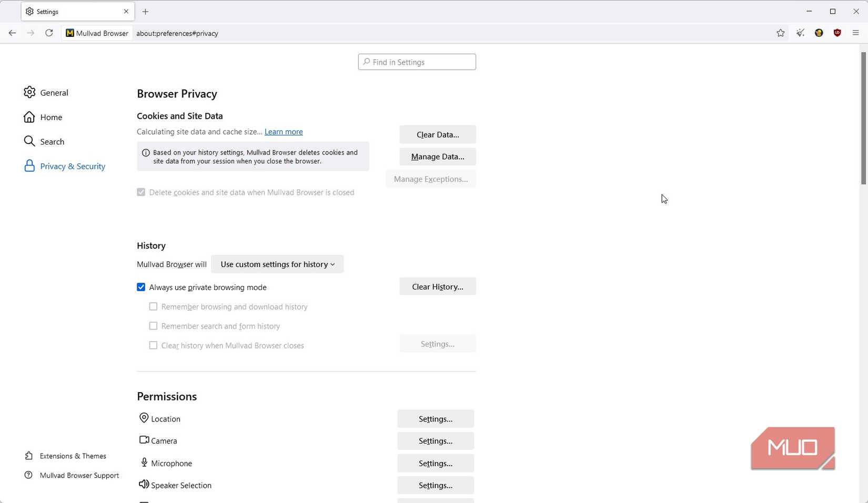868x503 pixels.
Task: Click the address bar URL
Action: click(177, 33)
